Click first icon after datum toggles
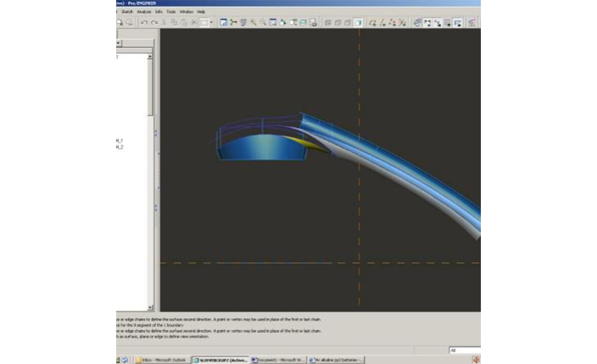The height and width of the screenshot is (364, 597). click(417, 23)
